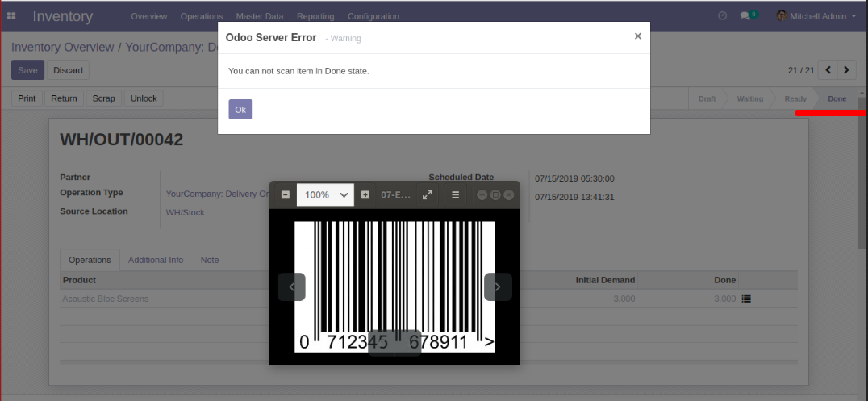Maximize the image viewer window
This screenshot has width=868, height=401.
pos(495,195)
